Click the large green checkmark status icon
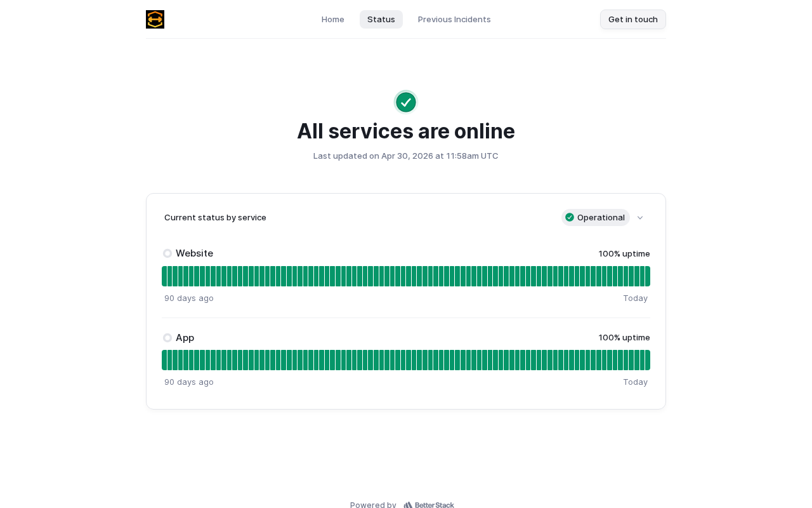This screenshot has height=508, width=812. (x=406, y=102)
